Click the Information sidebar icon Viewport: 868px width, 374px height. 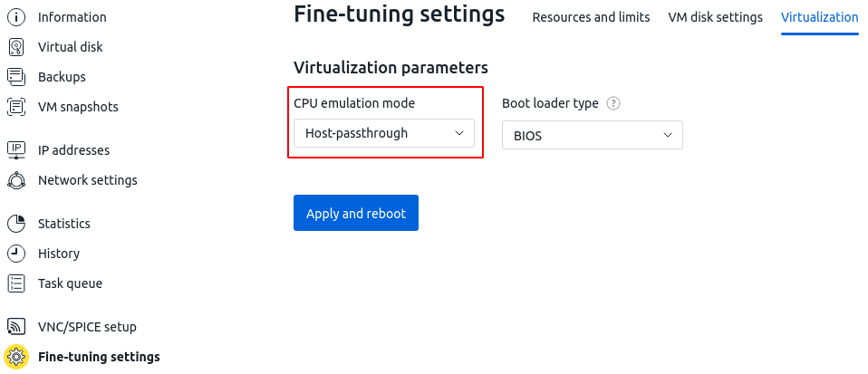(x=16, y=17)
